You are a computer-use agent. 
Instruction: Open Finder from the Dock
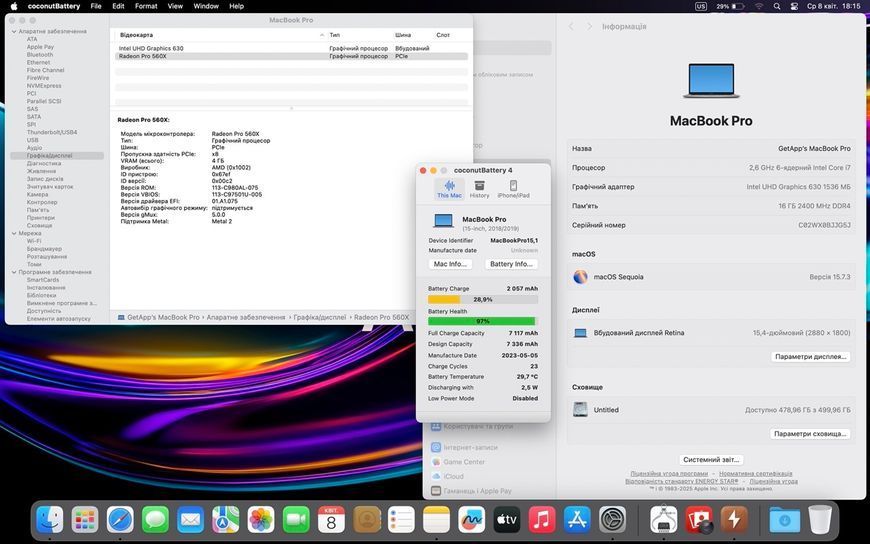click(49, 520)
